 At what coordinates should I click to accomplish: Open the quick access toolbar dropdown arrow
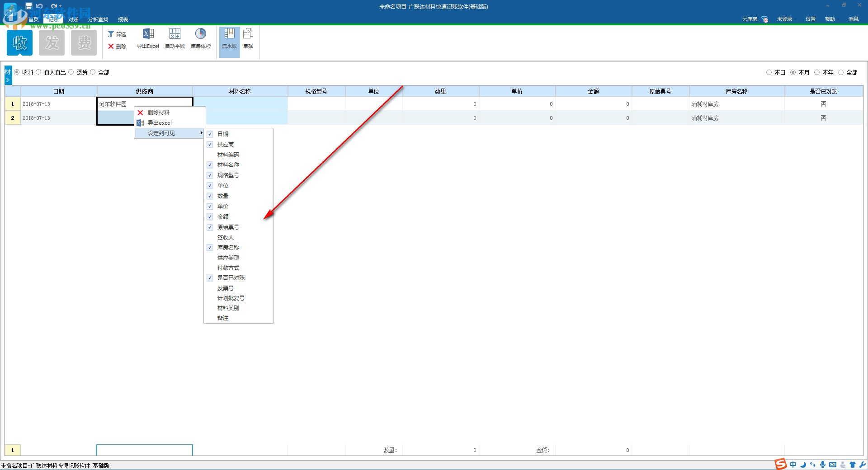pyautogui.click(x=61, y=6)
